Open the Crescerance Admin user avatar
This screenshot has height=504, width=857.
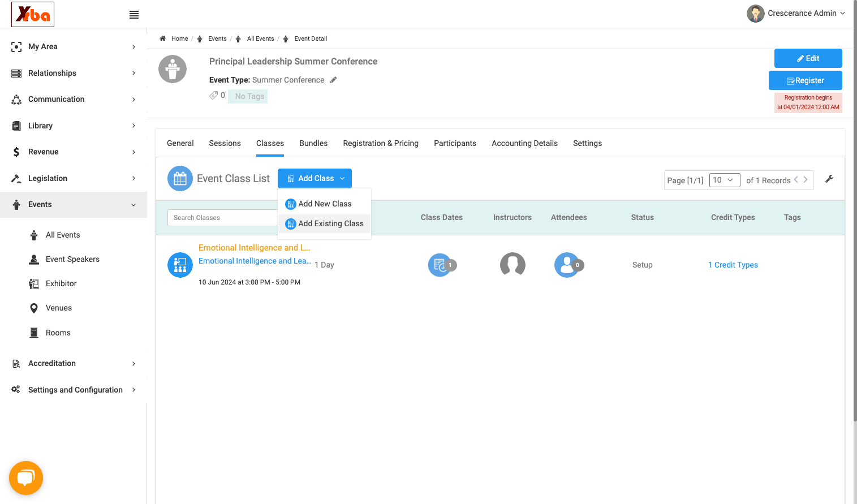(x=755, y=14)
